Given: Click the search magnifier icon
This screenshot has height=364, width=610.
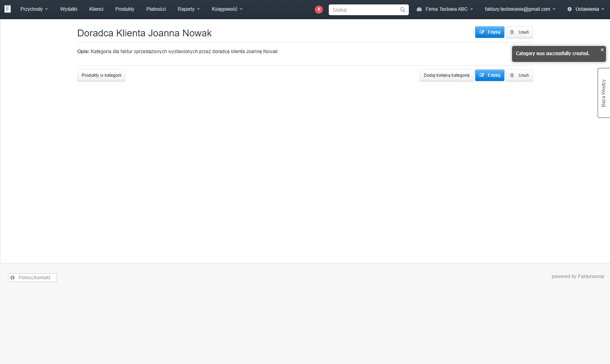Looking at the screenshot, I should 402,10.
